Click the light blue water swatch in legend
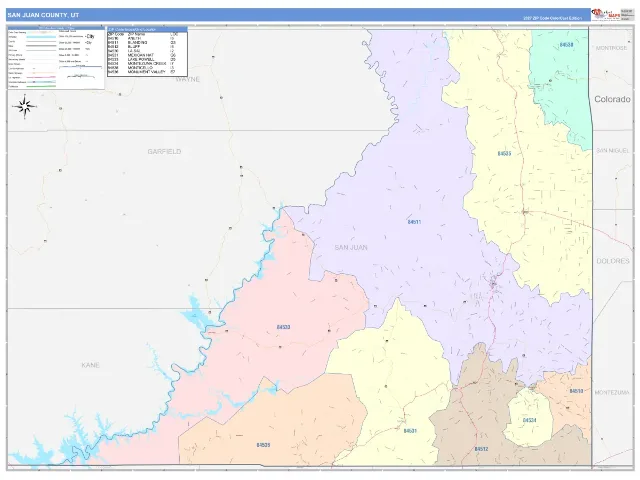This screenshot has height=480, width=640. [x=41, y=37]
